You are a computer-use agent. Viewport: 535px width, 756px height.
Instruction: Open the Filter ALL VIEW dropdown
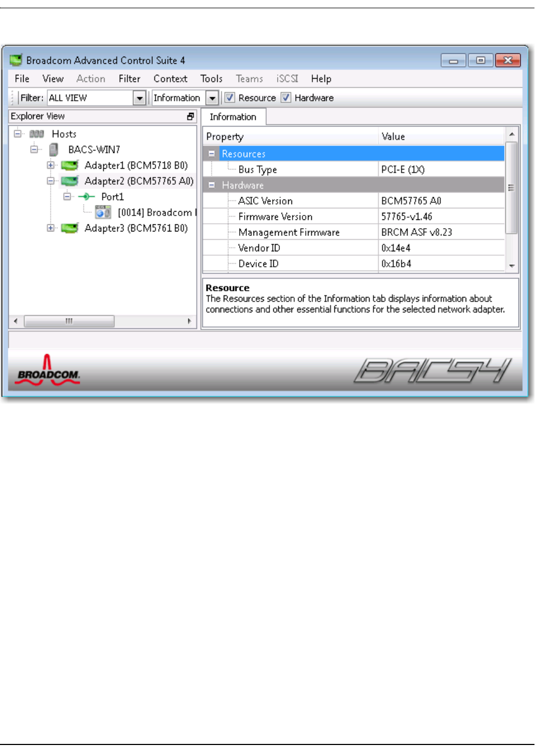(140, 98)
